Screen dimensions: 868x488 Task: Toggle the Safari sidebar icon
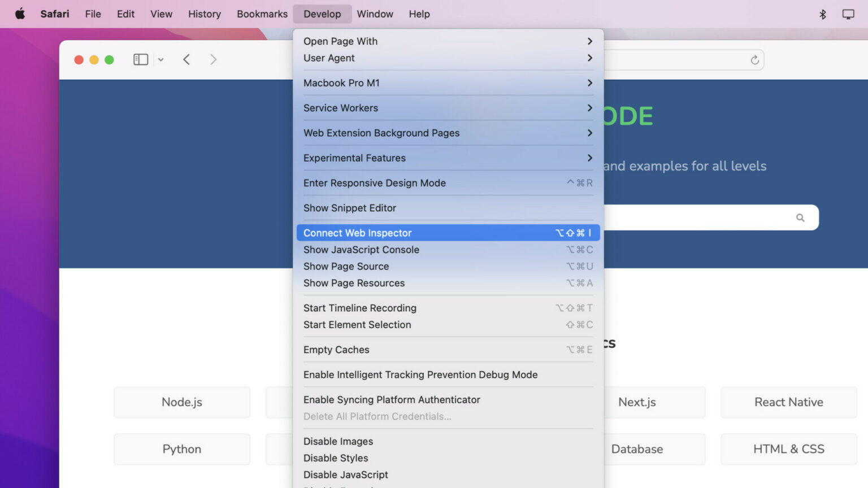coord(141,59)
